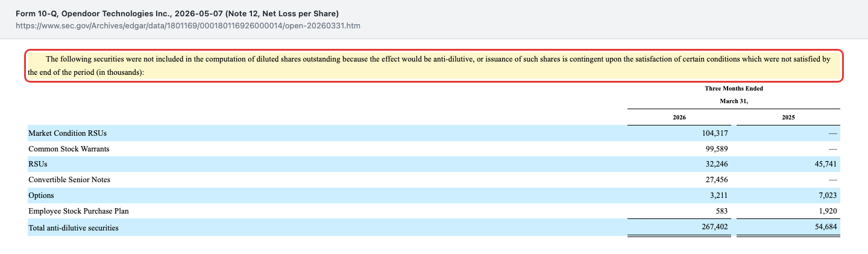Click the Total anti-dilutive securities label
The image size is (868, 254).
coord(74,228)
